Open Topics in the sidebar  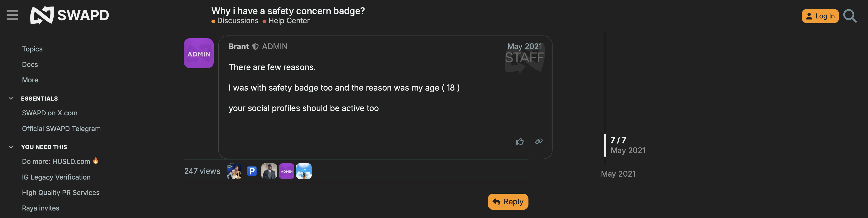click(x=32, y=49)
